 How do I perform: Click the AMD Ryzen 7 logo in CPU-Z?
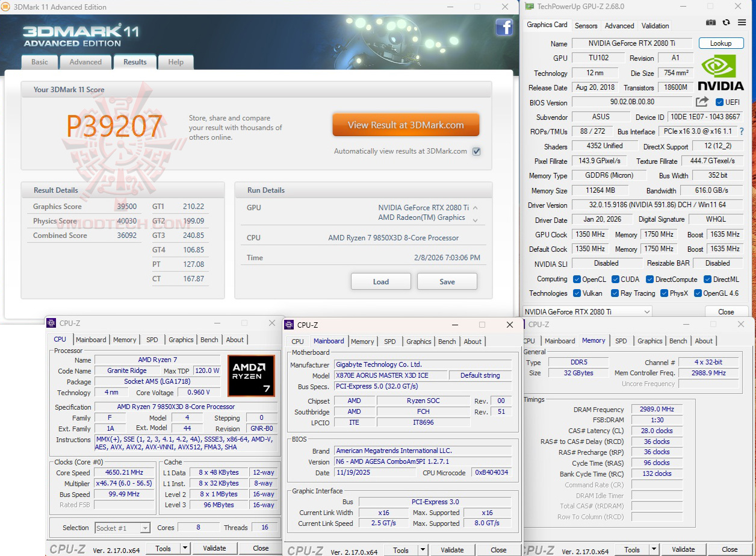coord(251,375)
